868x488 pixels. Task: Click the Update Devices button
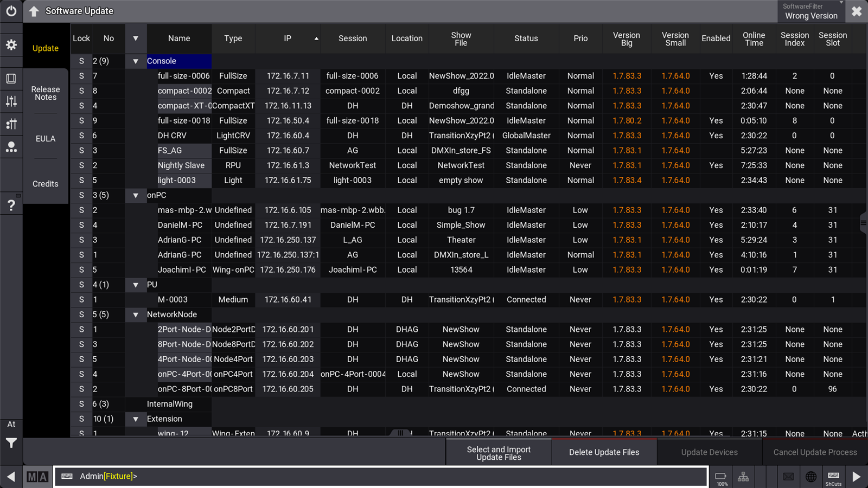tap(709, 452)
